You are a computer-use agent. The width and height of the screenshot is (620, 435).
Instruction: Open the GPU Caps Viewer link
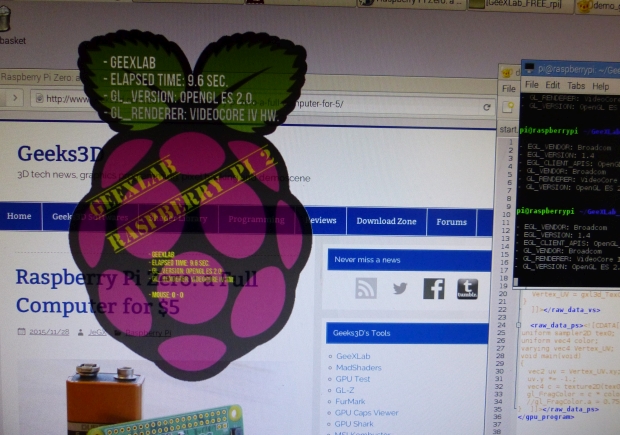click(x=366, y=412)
